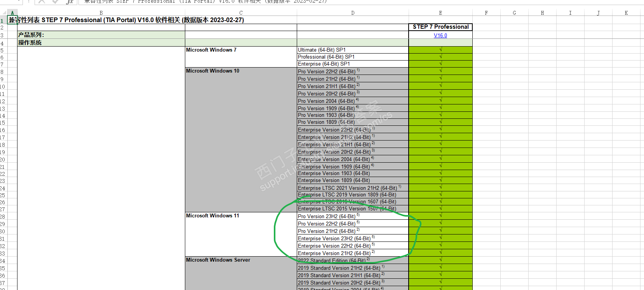Select column B header

(101, 13)
